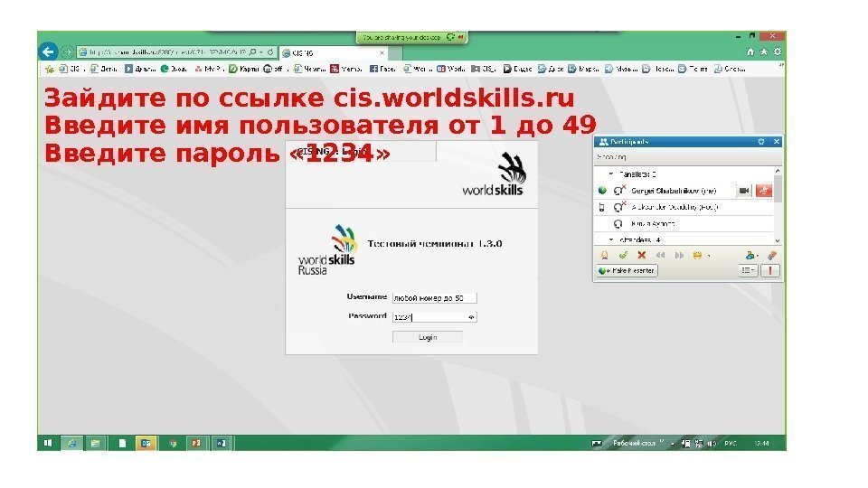Click the Login button
Screen dimensions: 868x488
click(428, 337)
